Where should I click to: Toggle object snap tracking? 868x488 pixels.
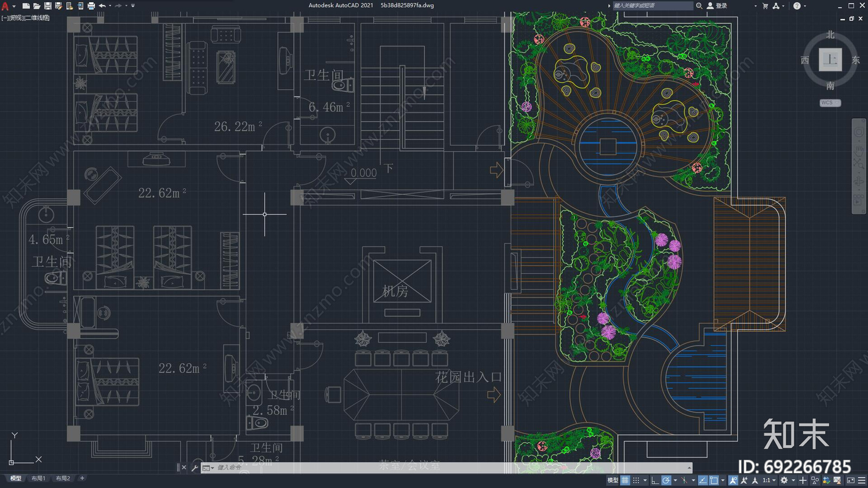[x=703, y=480]
